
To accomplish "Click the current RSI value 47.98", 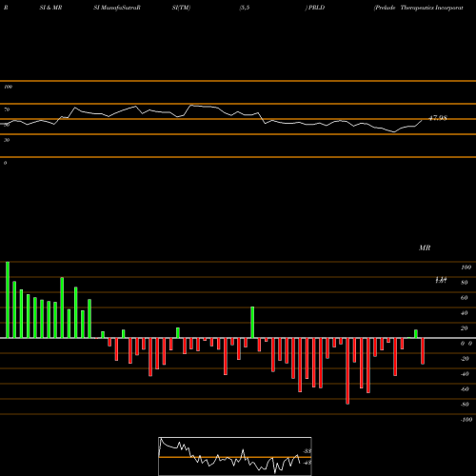I will 438,118.
